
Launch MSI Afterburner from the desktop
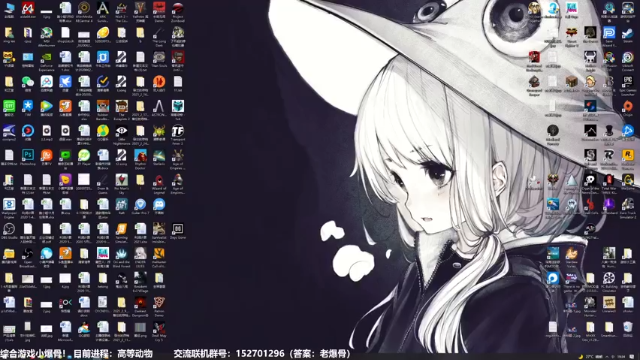(x=47, y=36)
